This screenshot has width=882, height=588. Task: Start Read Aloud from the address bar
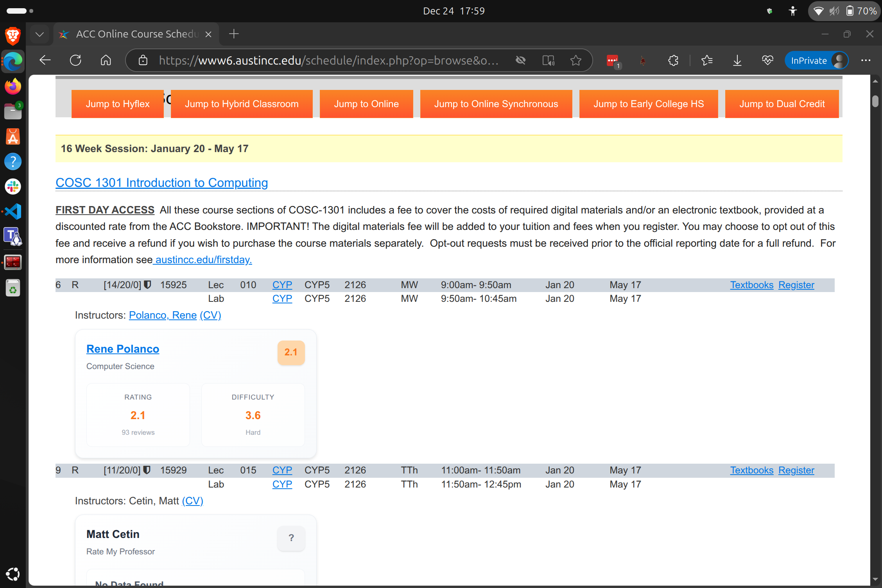548,60
